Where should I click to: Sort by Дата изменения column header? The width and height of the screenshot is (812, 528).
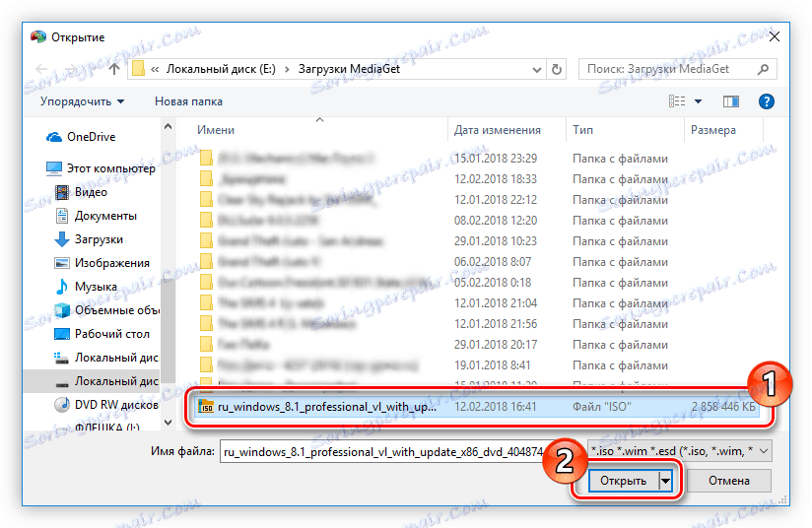[497, 130]
